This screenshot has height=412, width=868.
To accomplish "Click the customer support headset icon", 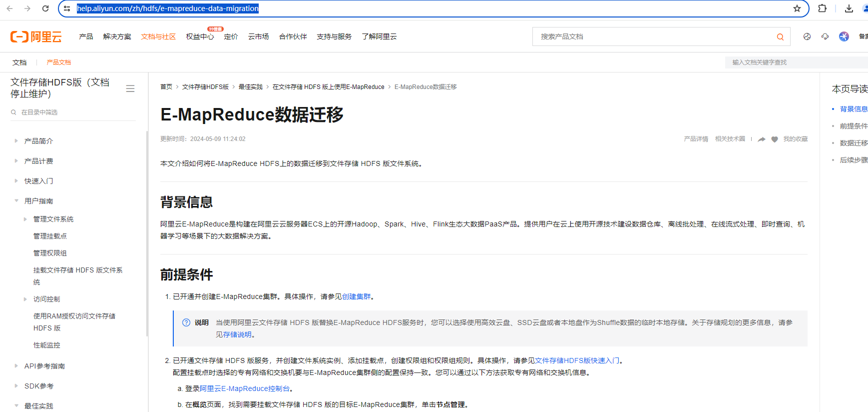I will (825, 36).
